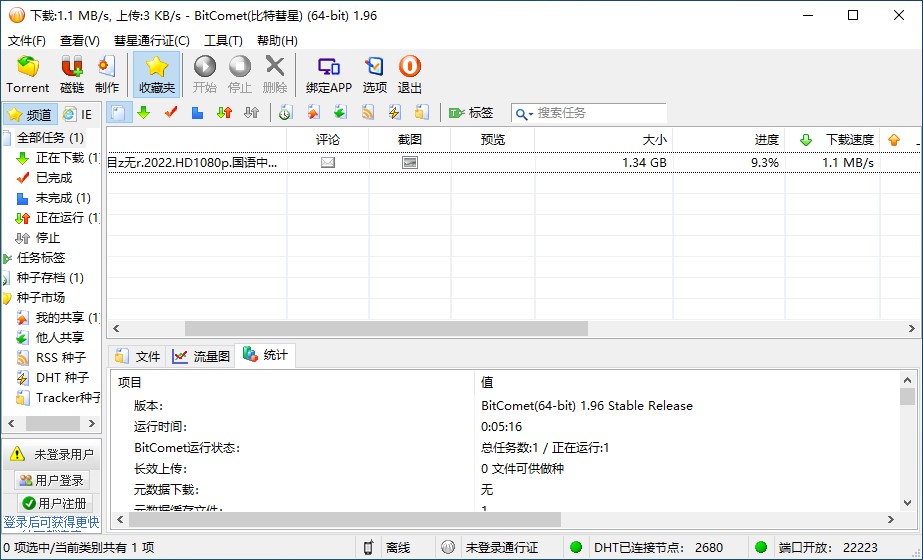Select 他人共享 in sidebar tree
The image size is (923, 560).
coord(59,337)
